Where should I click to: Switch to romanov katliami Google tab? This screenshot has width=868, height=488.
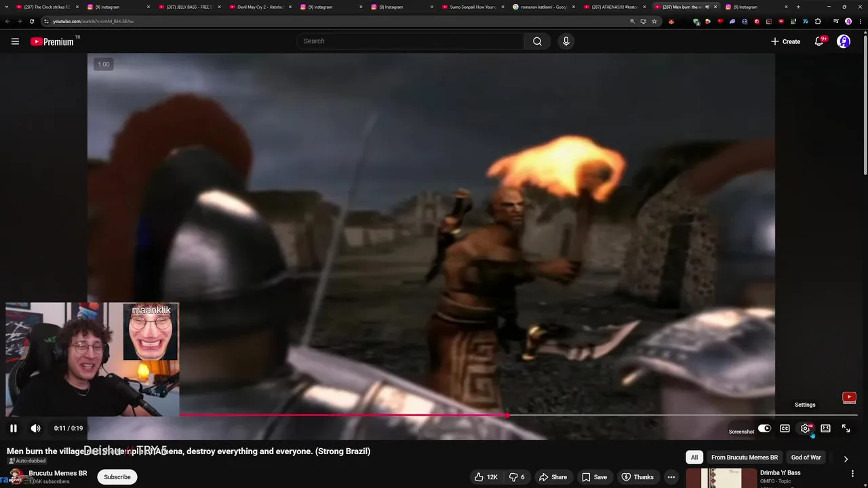(543, 7)
